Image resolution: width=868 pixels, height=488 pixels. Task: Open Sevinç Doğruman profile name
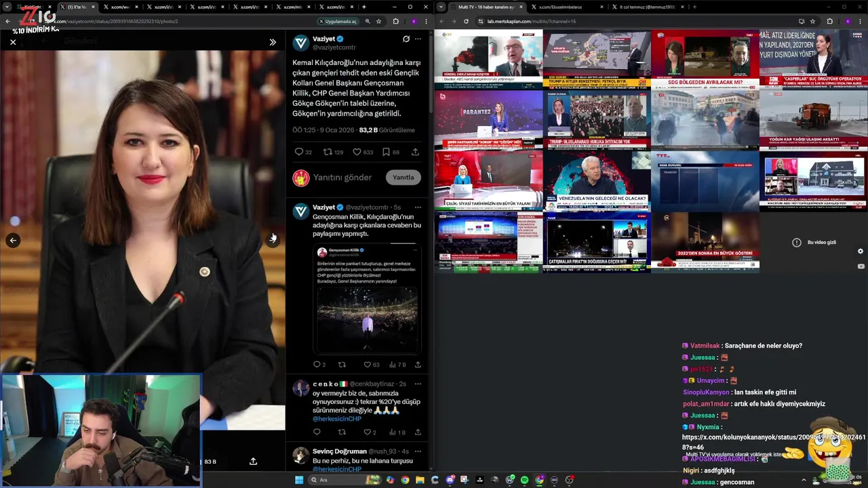pos(340,451)
